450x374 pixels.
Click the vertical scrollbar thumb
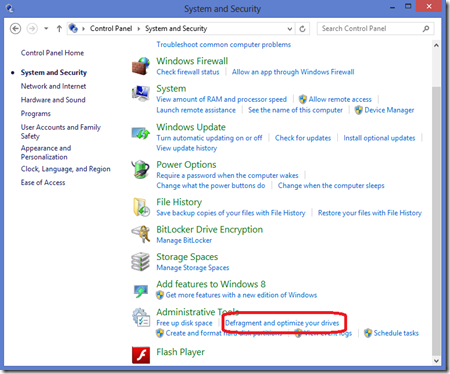point(436,221)
